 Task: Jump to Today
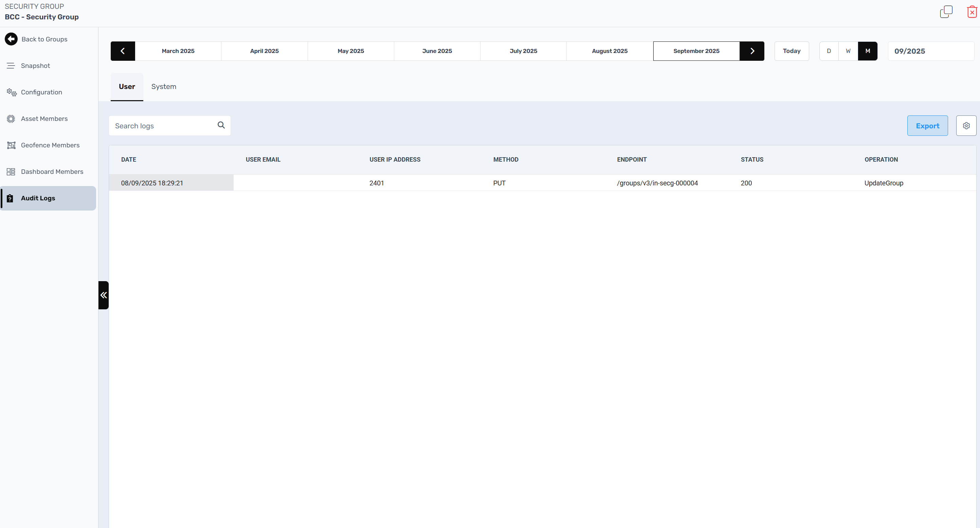791,51
